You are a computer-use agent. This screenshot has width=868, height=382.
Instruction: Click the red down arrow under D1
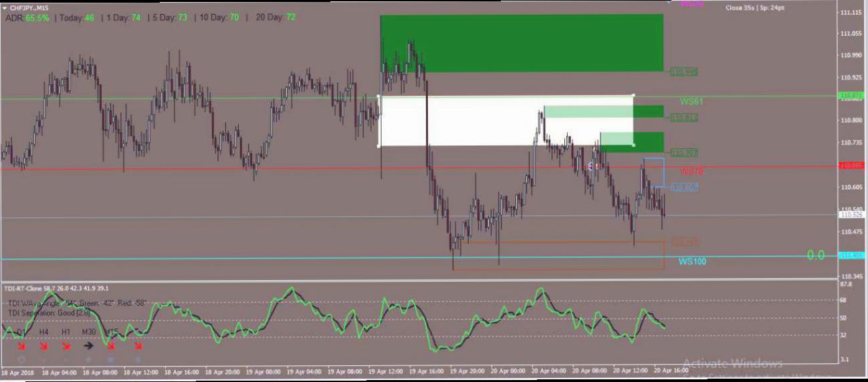(21, 347)
